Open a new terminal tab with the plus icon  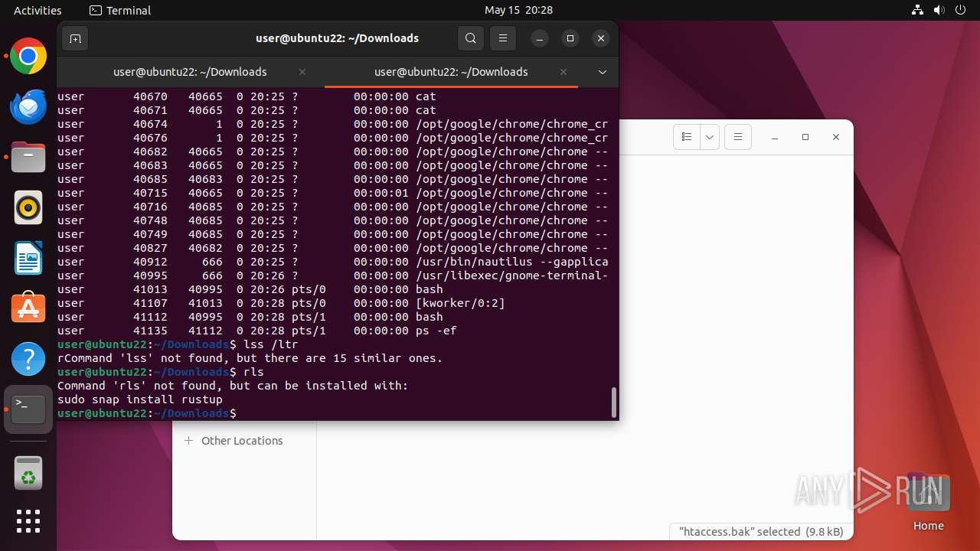coord(75,38)
